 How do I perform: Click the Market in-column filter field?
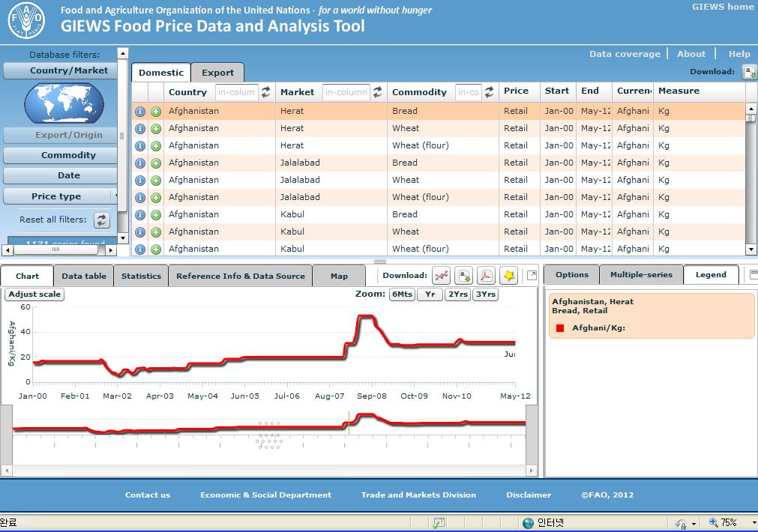point(346,92)
